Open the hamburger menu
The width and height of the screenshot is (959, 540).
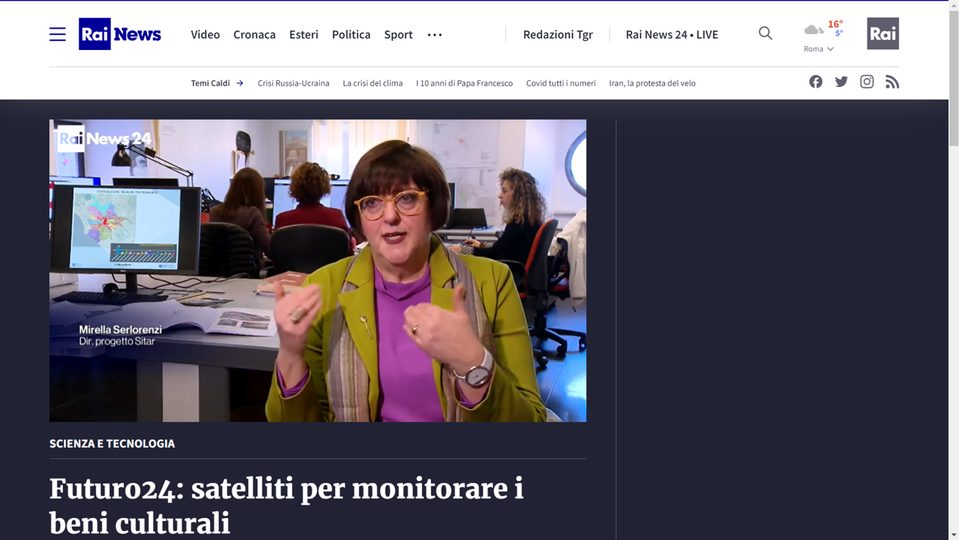57,34
